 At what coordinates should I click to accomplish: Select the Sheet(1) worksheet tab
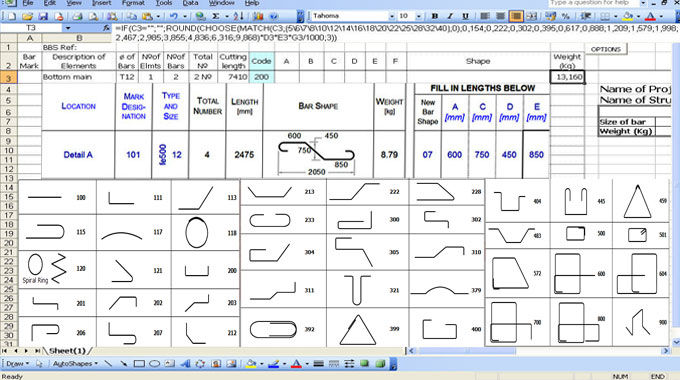67,351
